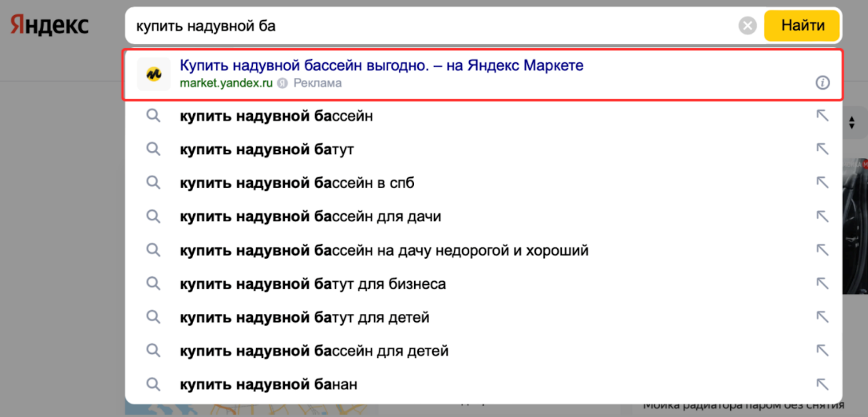Click the arrow icon beside "купить надувной бассейн для дачи"

click(x=822, y=216)
